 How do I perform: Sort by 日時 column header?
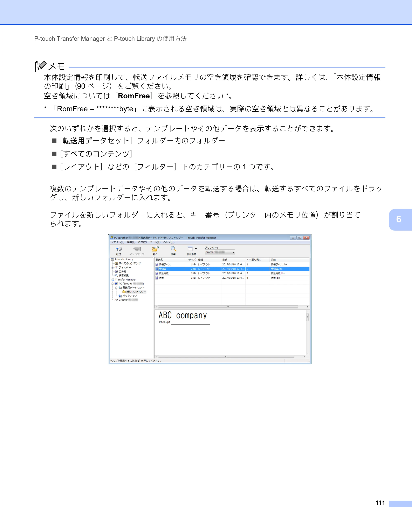tap(233, 260)
